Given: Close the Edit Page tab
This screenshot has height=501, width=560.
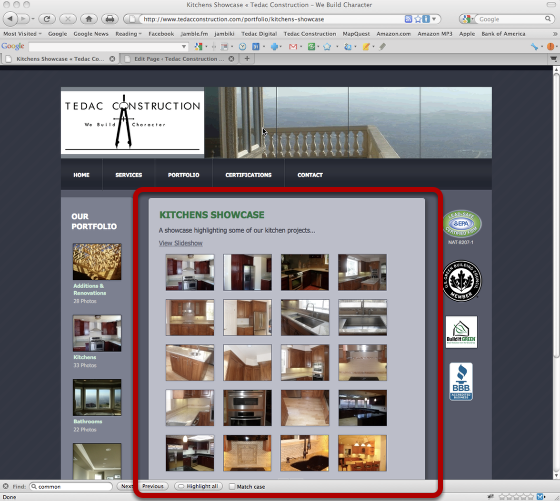Looking at the screenshot, I should click(231, 59).
